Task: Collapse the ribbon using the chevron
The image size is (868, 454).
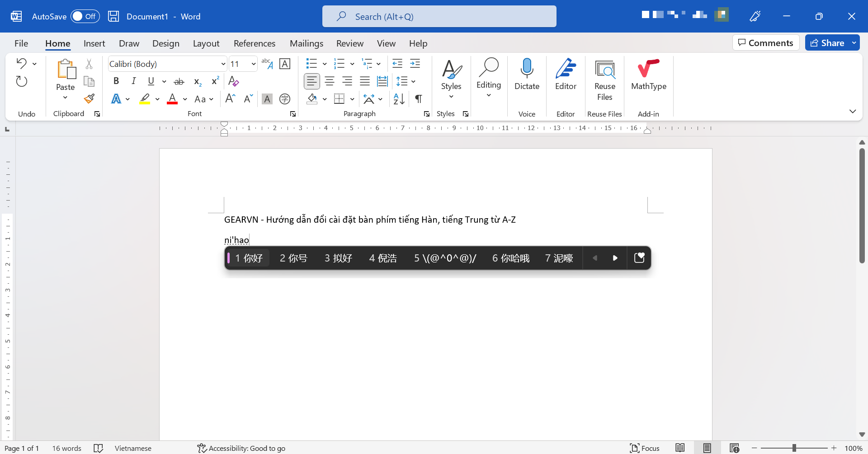Action: coord(852,111)
